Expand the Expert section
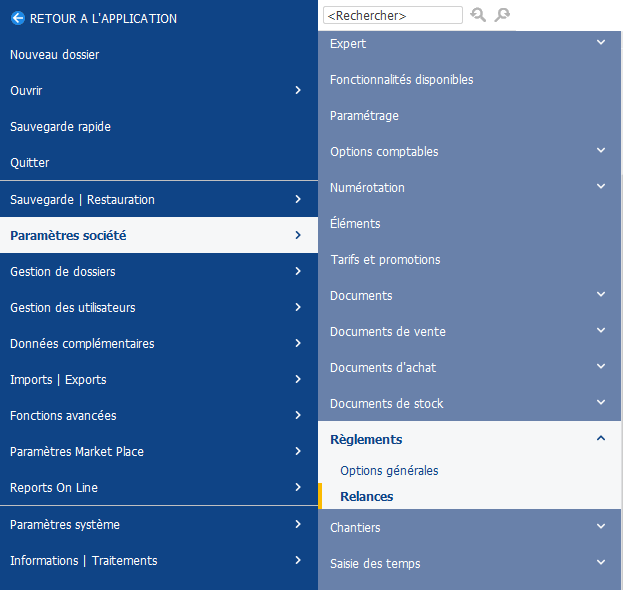The image size is (623, 590). pos(601,42)
